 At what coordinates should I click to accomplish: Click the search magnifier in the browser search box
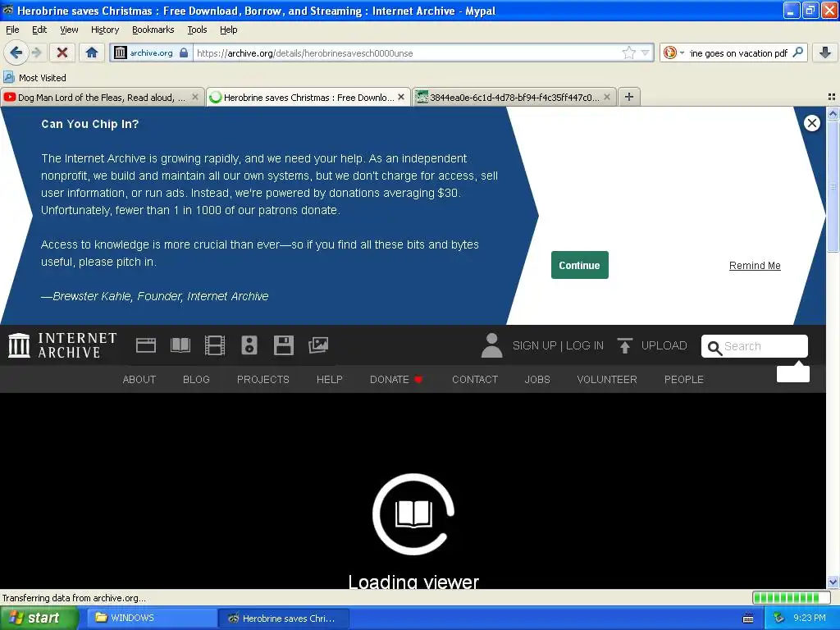click(797, 52)
